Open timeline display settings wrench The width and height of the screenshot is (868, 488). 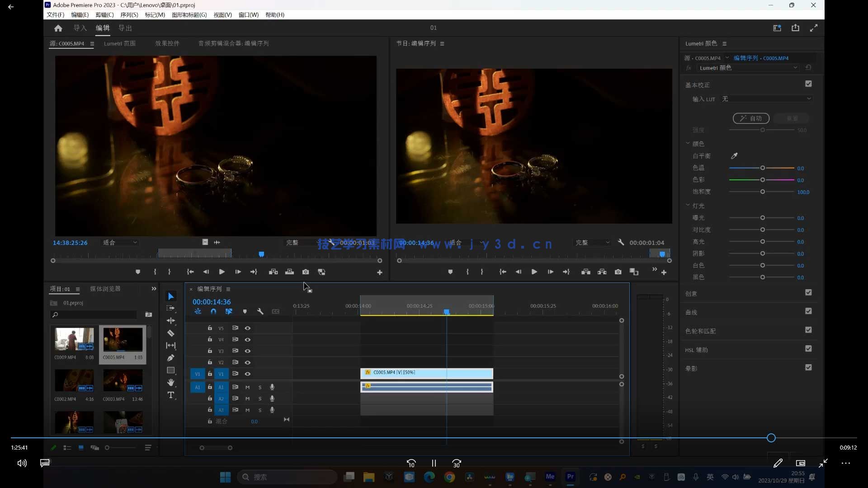click(260, 312)
